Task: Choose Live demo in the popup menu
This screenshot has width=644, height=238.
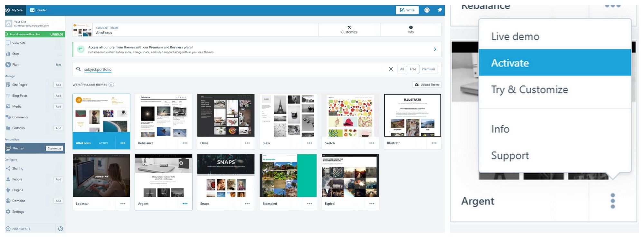Action: pos(555,36)
